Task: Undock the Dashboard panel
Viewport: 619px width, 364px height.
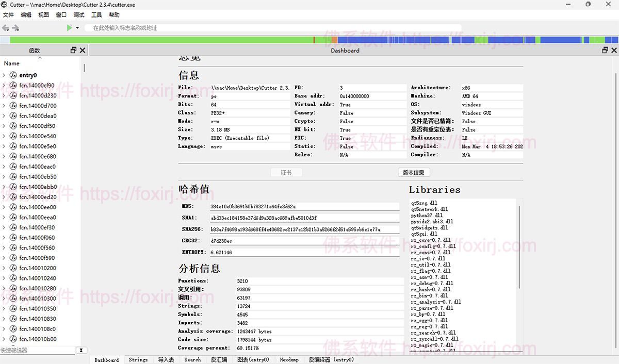Action: (x=605, y=50)
